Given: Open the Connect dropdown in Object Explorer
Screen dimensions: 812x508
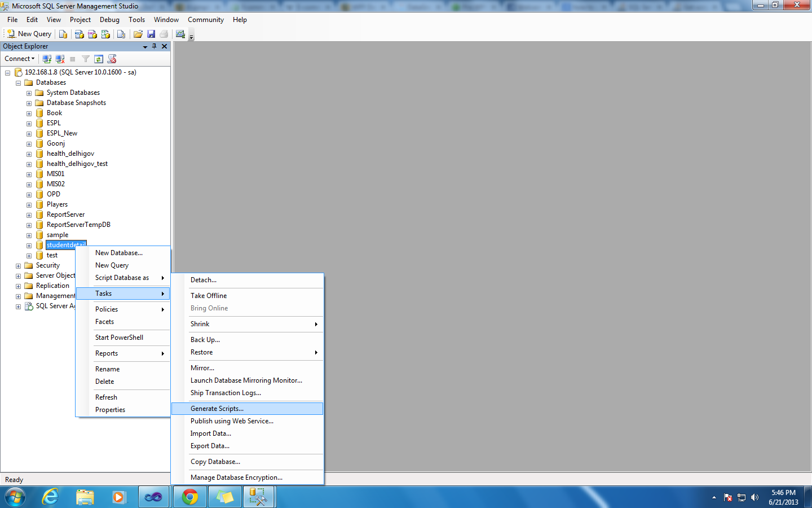Looking at the screenshot, I should (20, 59).
